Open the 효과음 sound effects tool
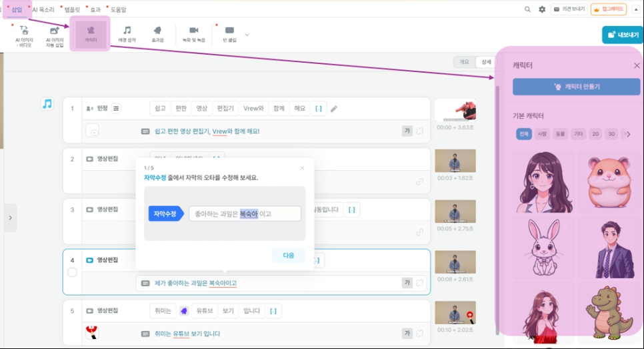Viewport: 644px width, 349px height. click(x=157, y=34)
